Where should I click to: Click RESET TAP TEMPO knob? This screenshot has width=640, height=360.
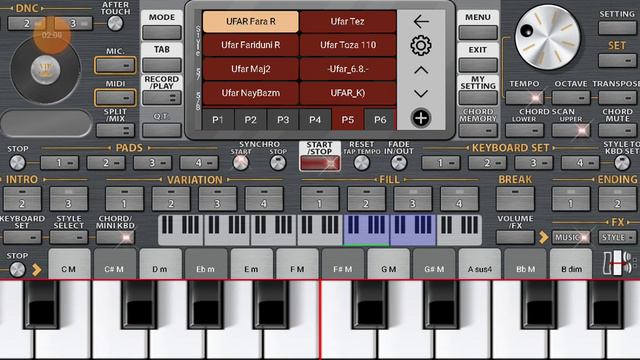[362, 163]
